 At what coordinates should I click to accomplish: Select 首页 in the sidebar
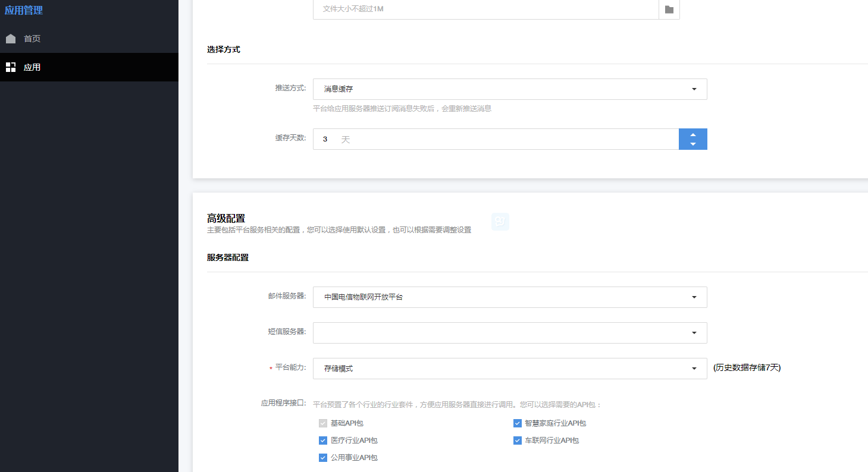(32, 38)
